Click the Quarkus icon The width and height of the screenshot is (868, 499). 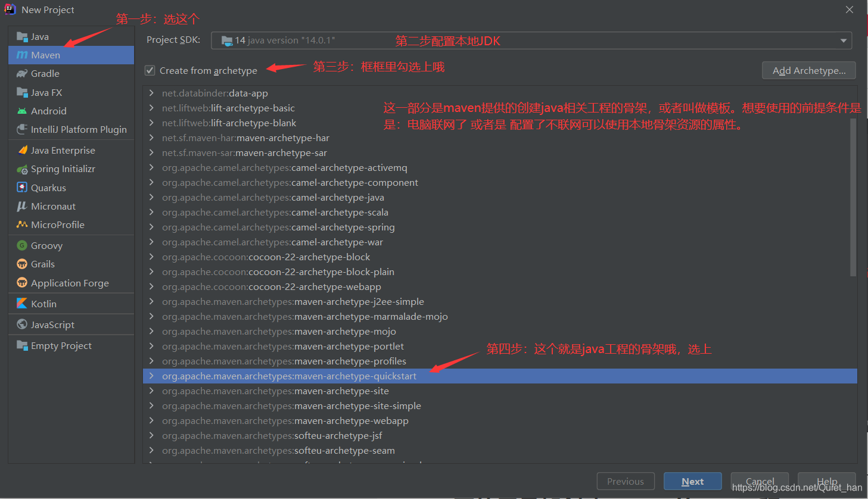click(22, 188)
